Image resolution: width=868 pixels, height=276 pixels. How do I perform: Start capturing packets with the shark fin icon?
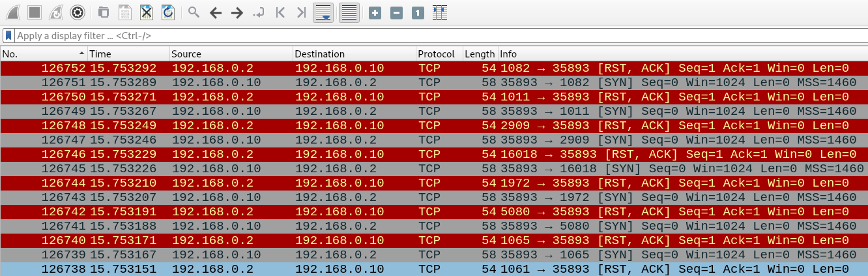pyautogui.click(x=14, y=12)
